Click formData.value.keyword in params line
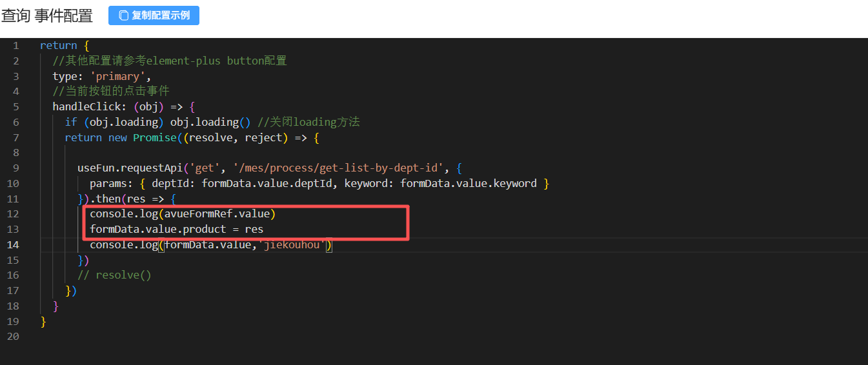The height and width of the screenshot is (365, 868). click(x=469, y=184)
